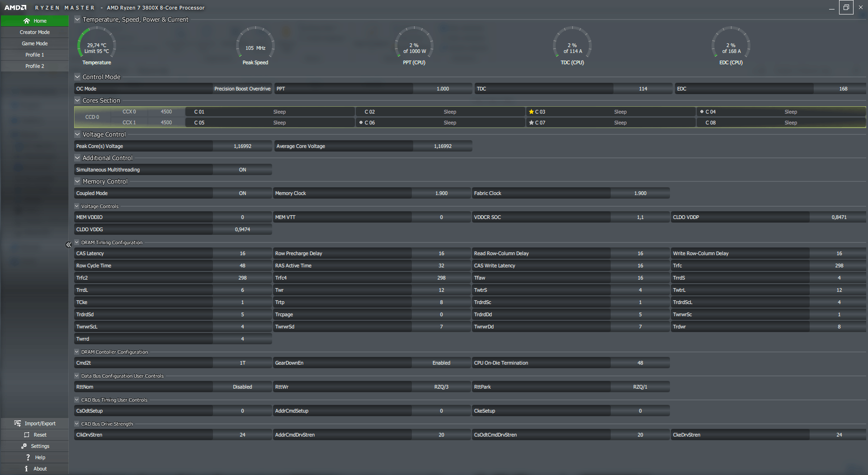Collapse CAD Bus Timing User Controls
Image resolution: width=868 pixels, height=475 pixels.
77,400
